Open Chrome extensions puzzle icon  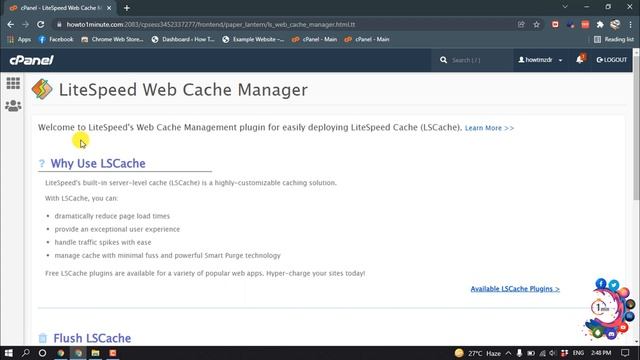pyautogui.click(x=600, y=24)
